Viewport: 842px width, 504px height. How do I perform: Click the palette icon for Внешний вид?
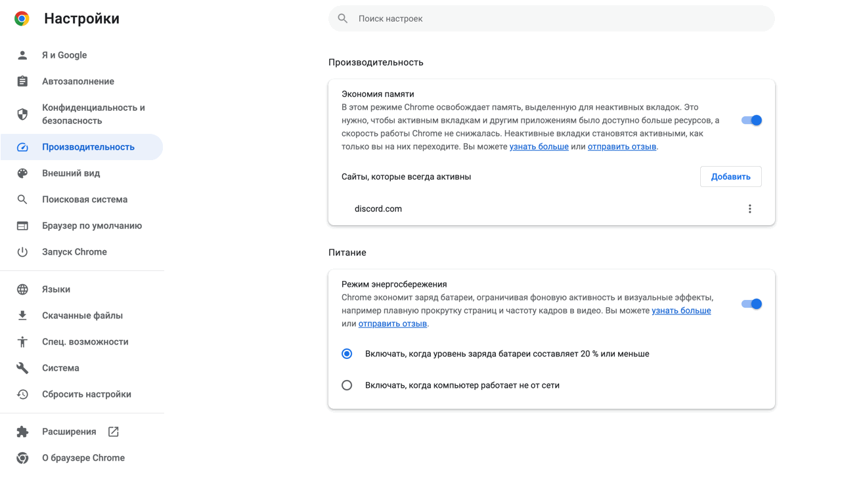pyautogui.click(x=22, y=173)
